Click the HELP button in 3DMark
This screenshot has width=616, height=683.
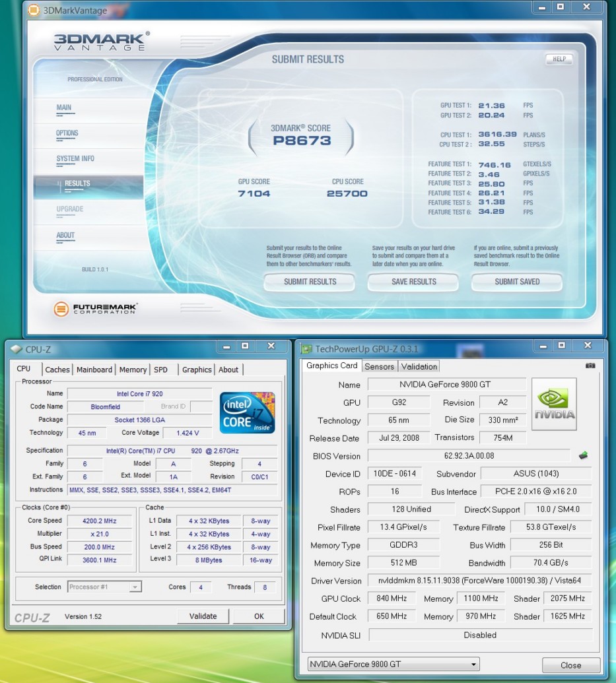pyautogui.click(x=559, y=59)
